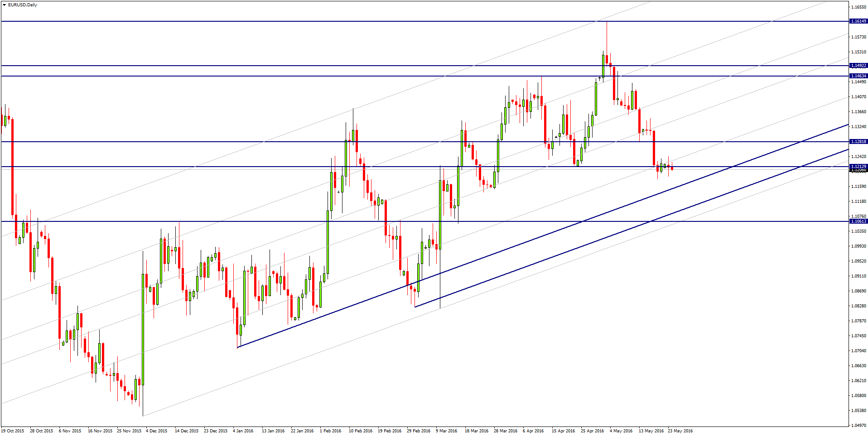Click the 18 Mar 2016 date label
The height and width of the screenshot is (436, 868).
[x=477, y=431]
